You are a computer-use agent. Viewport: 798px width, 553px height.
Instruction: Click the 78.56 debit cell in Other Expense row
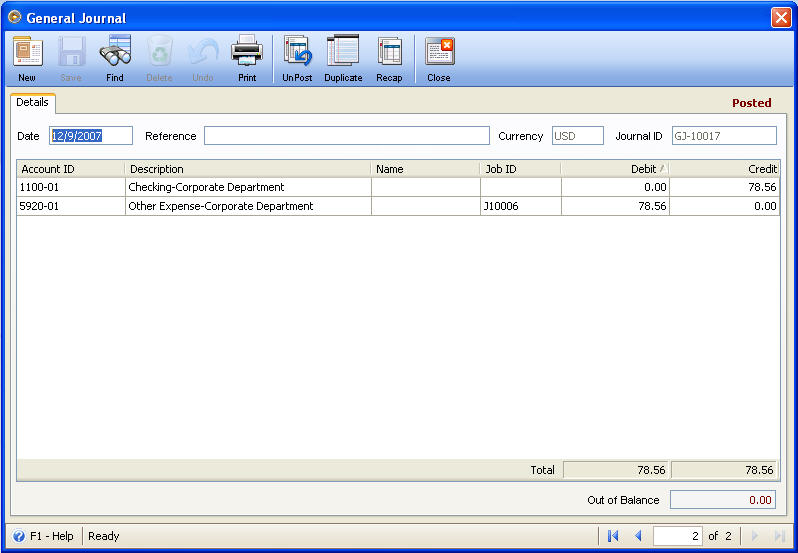(615, 206)
